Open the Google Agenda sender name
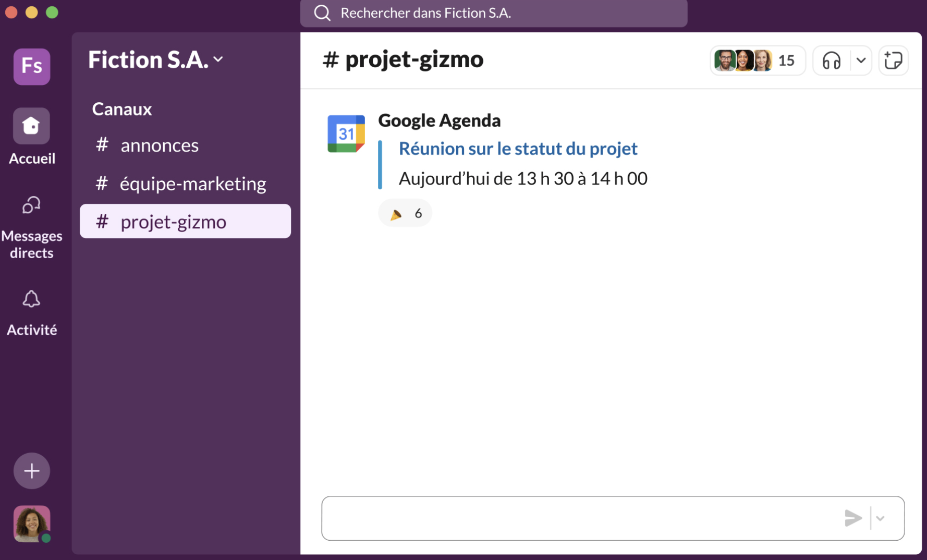This screenshot has width=927, height=560. [440, 120]
